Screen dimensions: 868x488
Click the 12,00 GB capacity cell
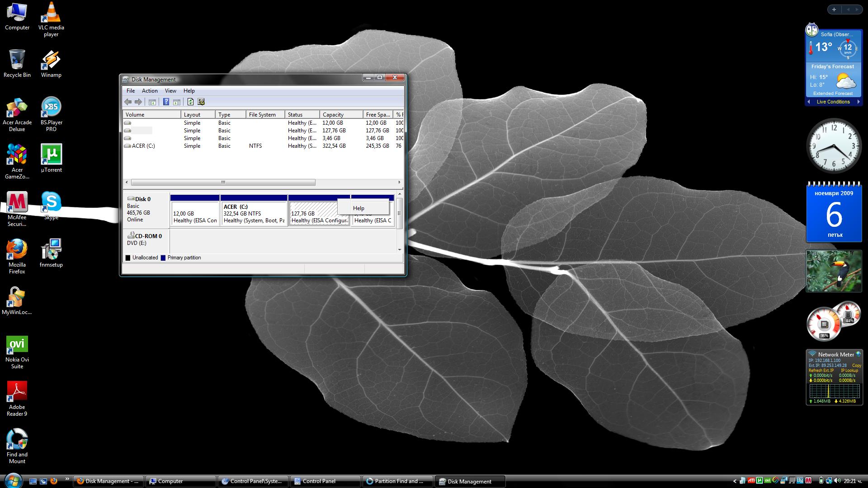click(x=333, y=123)
